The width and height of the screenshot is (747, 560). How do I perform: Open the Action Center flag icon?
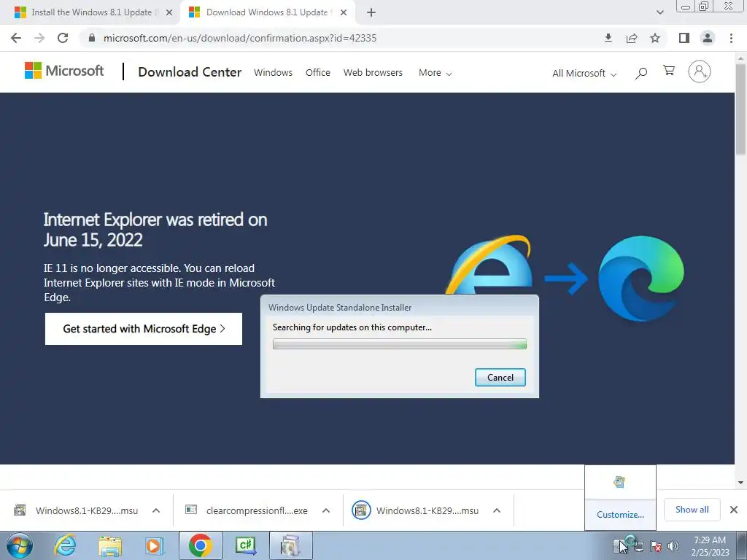(x=656, y=546)
